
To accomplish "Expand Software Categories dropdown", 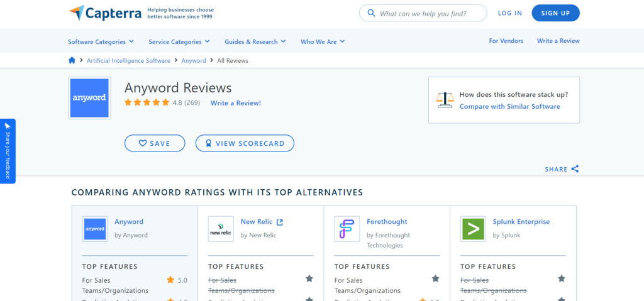I will pyautogui.click(x=101, y=41).
